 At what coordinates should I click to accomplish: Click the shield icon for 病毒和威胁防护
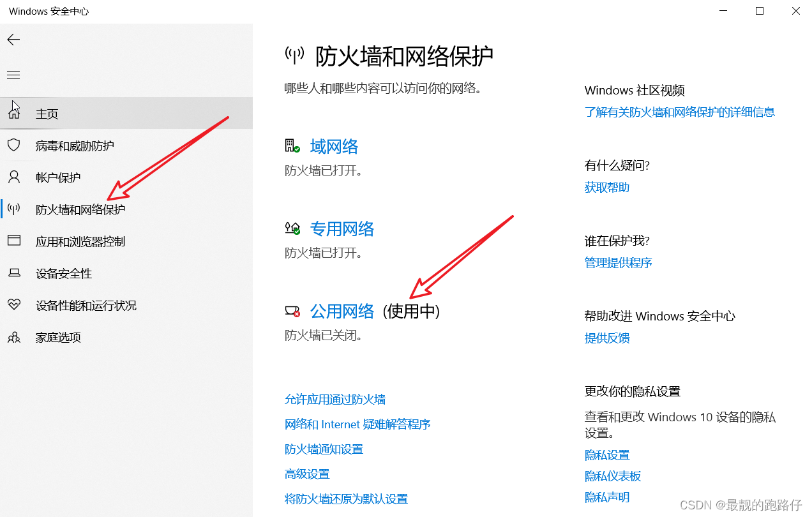pos(13,145)
